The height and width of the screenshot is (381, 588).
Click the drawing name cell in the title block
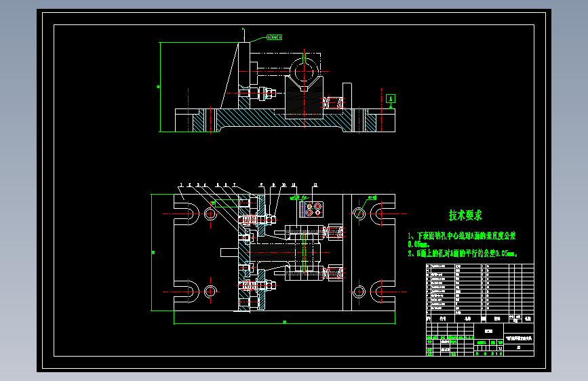coord(519,338)
